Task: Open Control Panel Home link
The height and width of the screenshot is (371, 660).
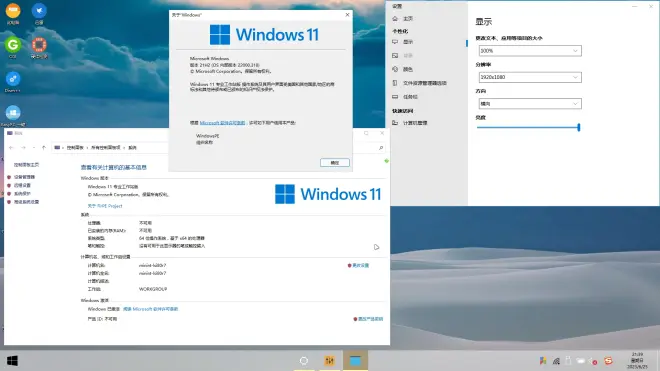Action: (26, 165)
